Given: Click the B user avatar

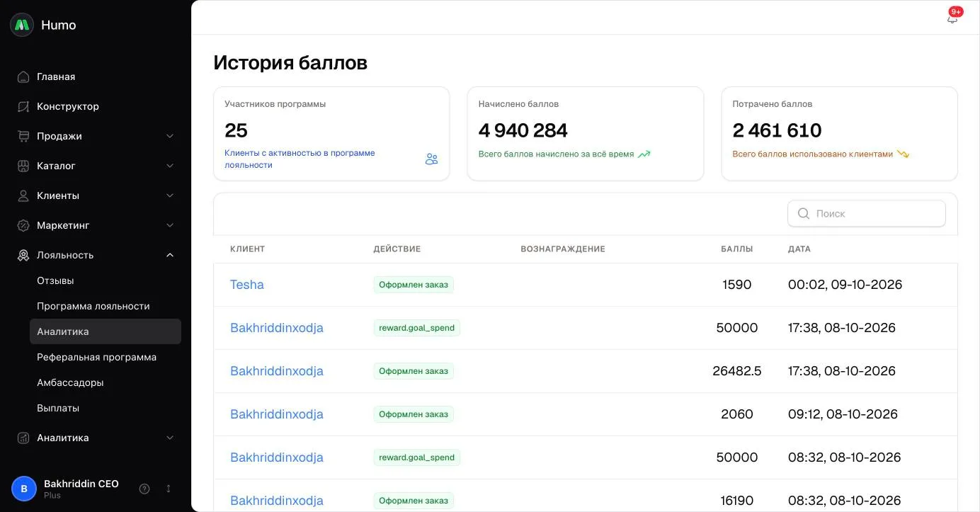Looking at the screenshot, I should pos(24,489).
